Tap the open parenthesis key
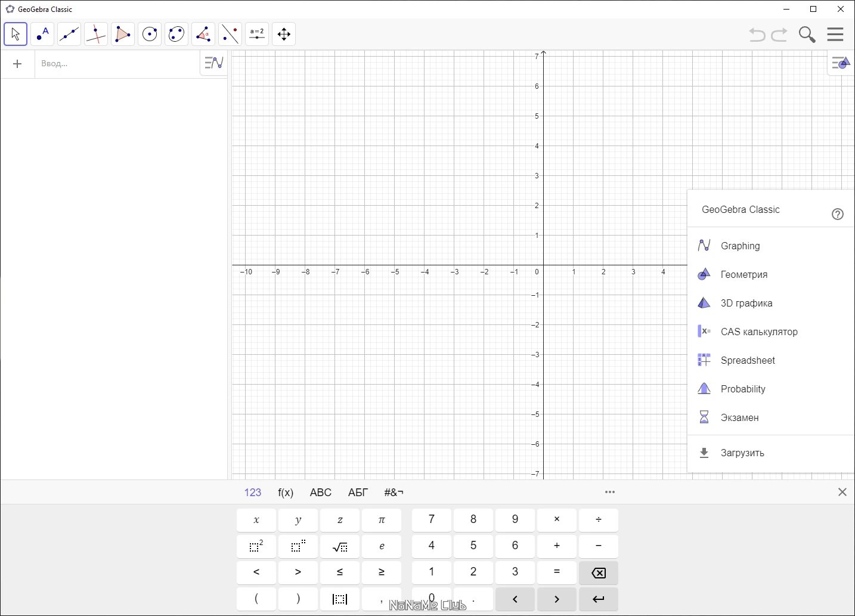Screen dimensions: 855x616 (x=256, y=599)
